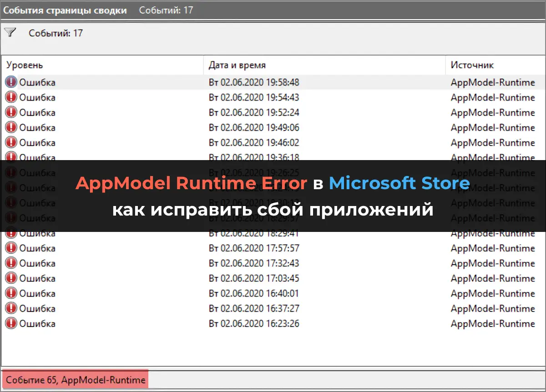Click the error icon of the 17:03:45 event
This screenshot has height=392, width=546.
(x=11, y=278)
